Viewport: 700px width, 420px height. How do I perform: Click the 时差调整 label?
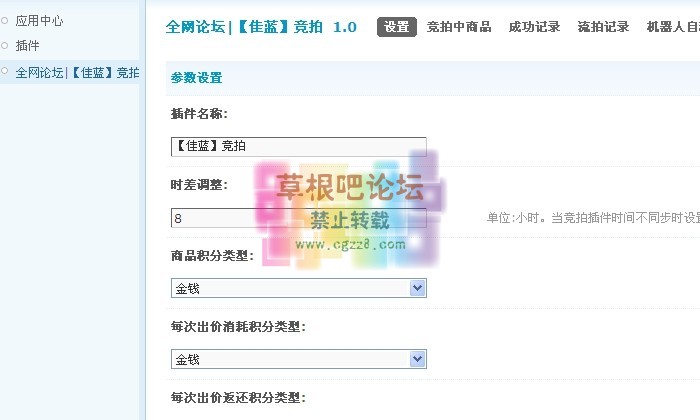(x=200, y=185)
